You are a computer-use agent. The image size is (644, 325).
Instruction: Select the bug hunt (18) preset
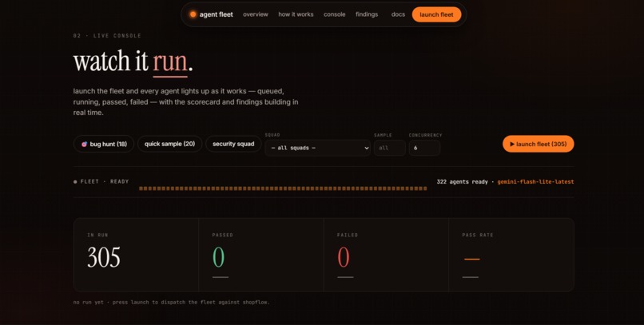tap(104, 144)
